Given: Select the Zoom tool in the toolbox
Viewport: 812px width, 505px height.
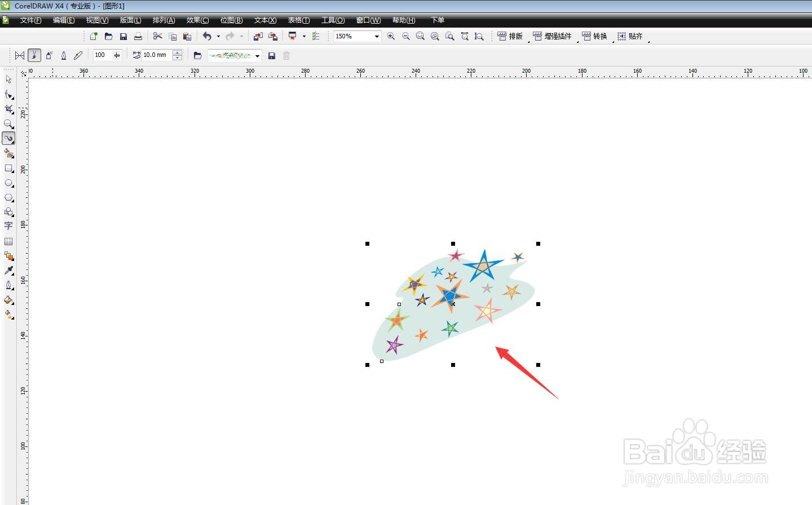Looking at the screenshot, I should click(x=8, y=123).
